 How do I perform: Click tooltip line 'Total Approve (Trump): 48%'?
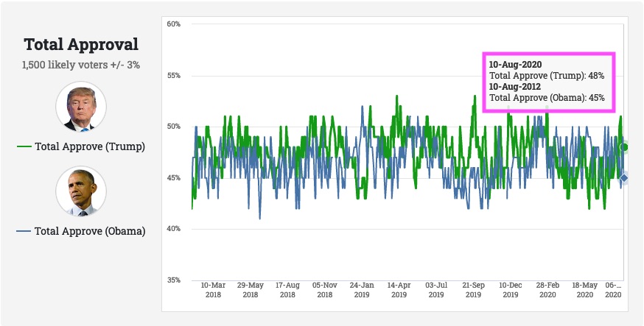point(547,76)
